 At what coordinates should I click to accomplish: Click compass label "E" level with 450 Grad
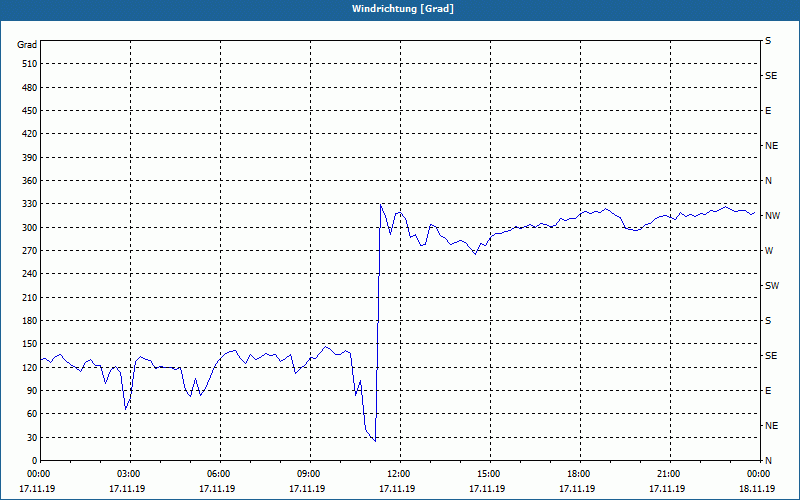pyautogui.click(x=768, y=111)
